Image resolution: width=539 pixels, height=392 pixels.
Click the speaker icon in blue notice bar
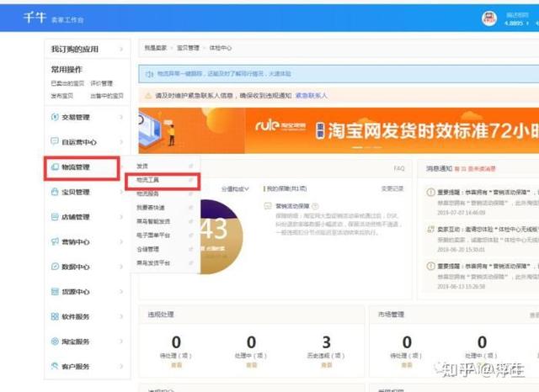point(149,74)
